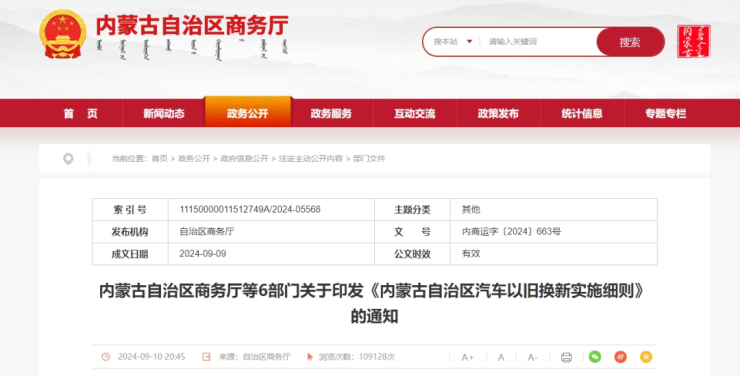Share via the yellow star Qzone icon
Screen dimensions: 740x376
pyautogui.click(x=646, y=357)
